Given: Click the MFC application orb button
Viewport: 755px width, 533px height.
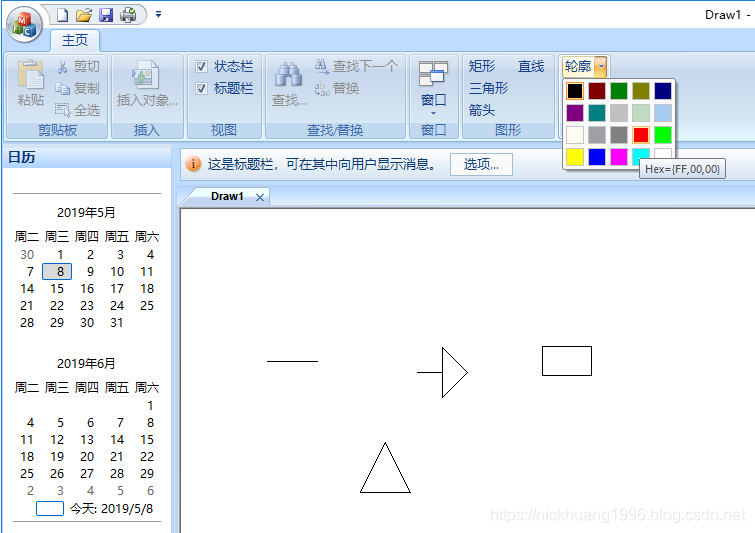Looking at the screenshot, I should pos(25,25).
